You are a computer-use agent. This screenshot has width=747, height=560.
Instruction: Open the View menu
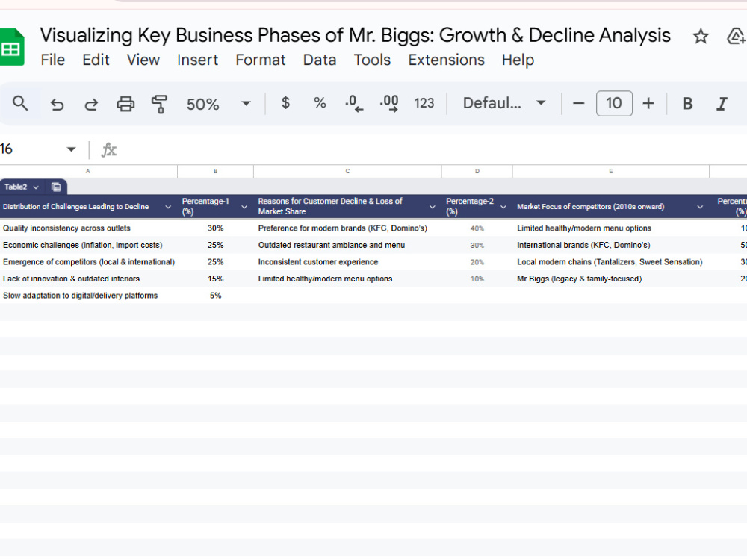[x=143, y=60]
